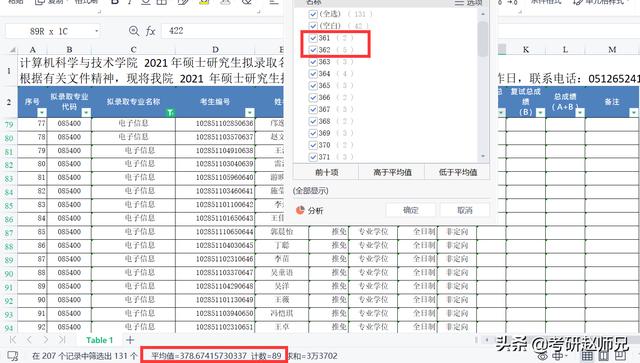
Task: Click status text 在 207 个记录中筛选出 131 个
Action: [x=84, y=356]
